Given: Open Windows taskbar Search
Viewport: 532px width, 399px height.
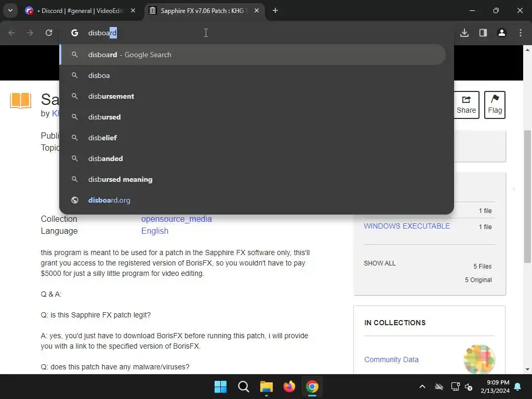Looking at the screenshot, I should point(243,387).
